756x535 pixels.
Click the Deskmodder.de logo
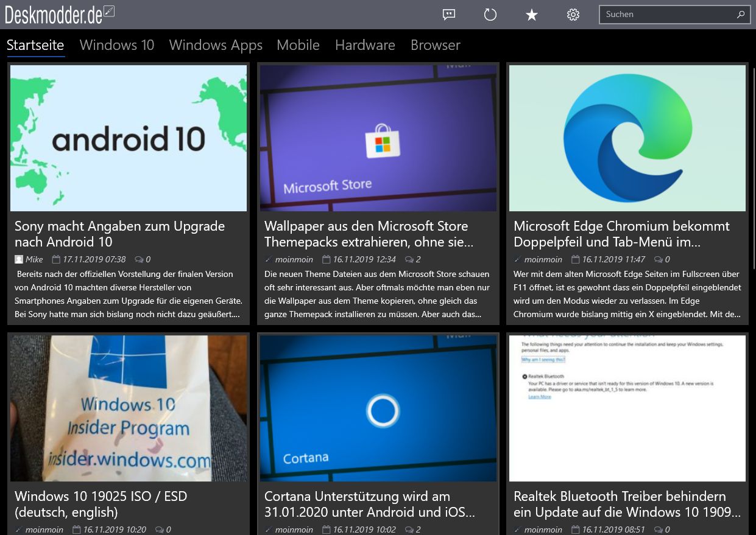point(60,13)
